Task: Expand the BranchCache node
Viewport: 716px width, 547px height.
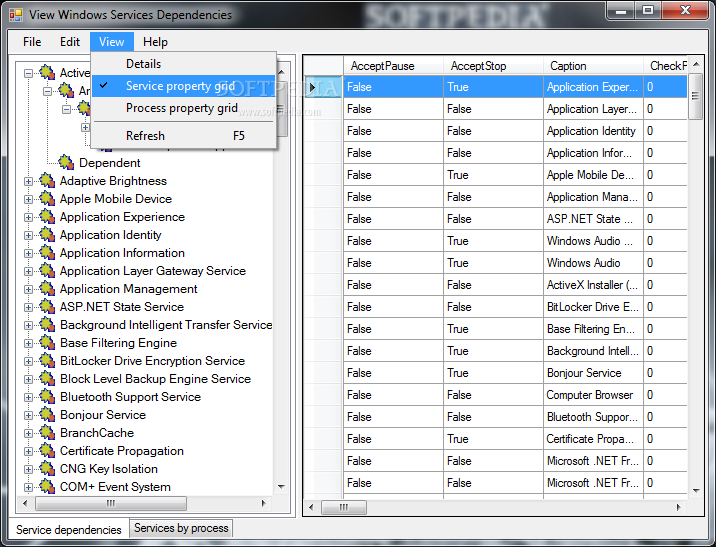Action: (x=28, y=433)
